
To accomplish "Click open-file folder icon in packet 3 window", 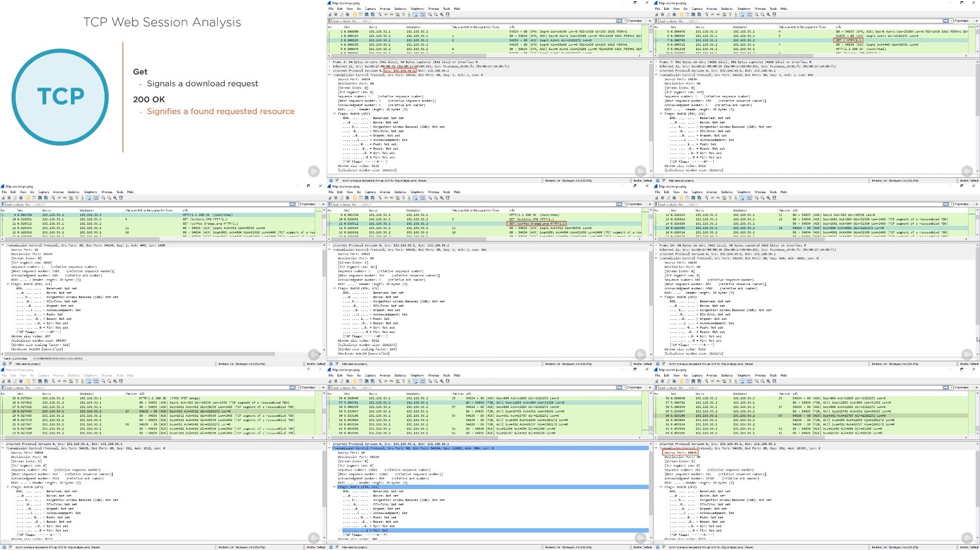I will click(x=355, y=14).
